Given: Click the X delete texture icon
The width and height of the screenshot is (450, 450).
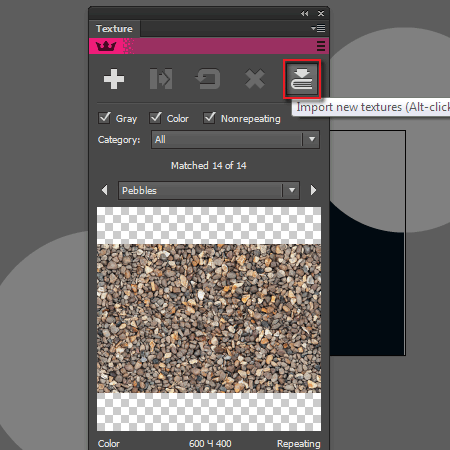Looking at the screenshot, I should tap(255, 79).
